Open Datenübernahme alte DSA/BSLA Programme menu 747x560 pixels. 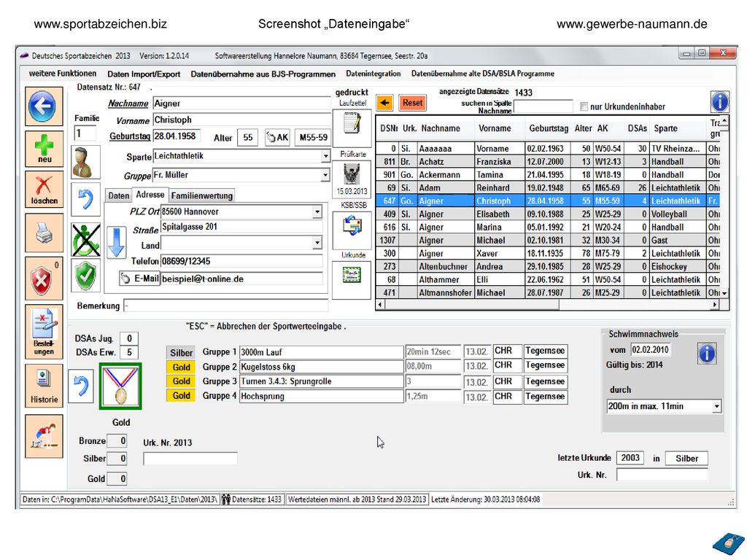click(483, 74)
